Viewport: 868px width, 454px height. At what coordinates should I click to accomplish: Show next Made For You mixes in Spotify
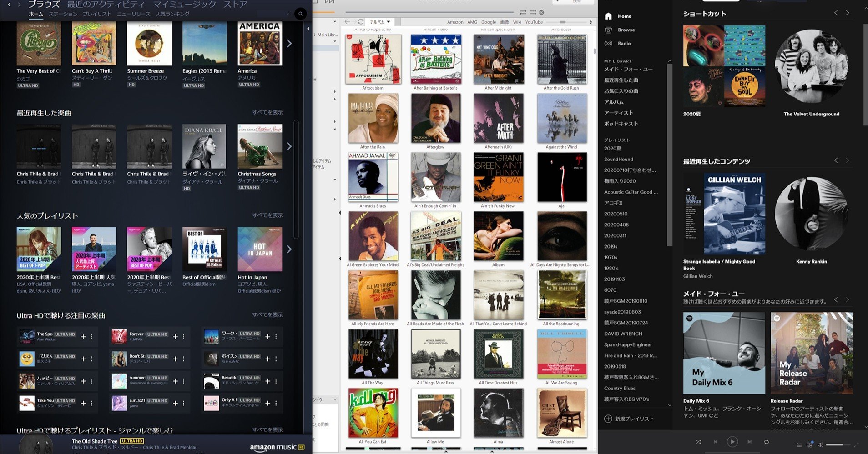(x=848, y=299)
